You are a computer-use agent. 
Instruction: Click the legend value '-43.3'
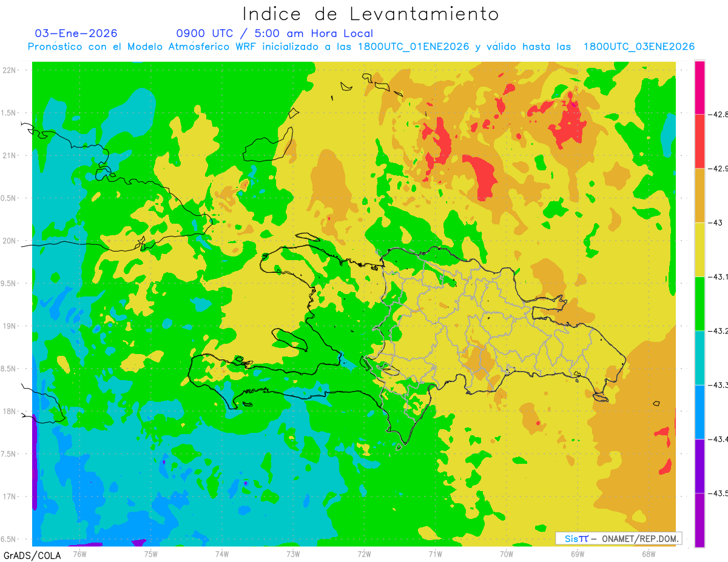click(x=717, y=385)
